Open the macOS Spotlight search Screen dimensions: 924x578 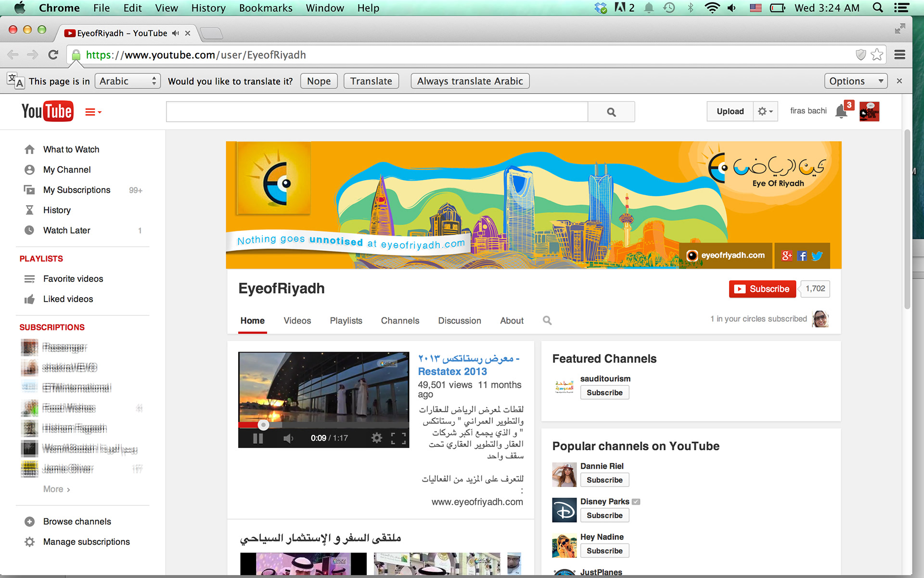pos(878,8)
